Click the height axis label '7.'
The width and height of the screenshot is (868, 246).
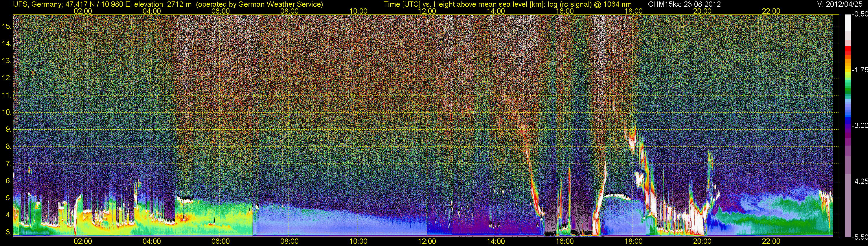click(9, 164)
